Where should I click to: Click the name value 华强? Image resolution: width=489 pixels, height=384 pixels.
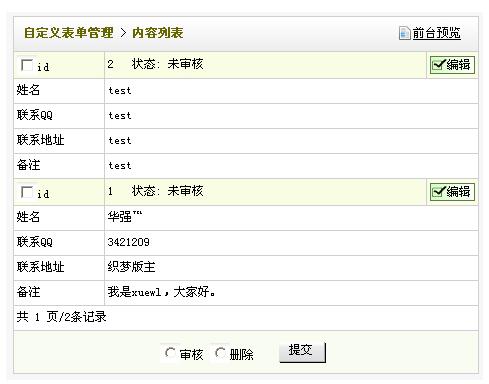point(125,217)
